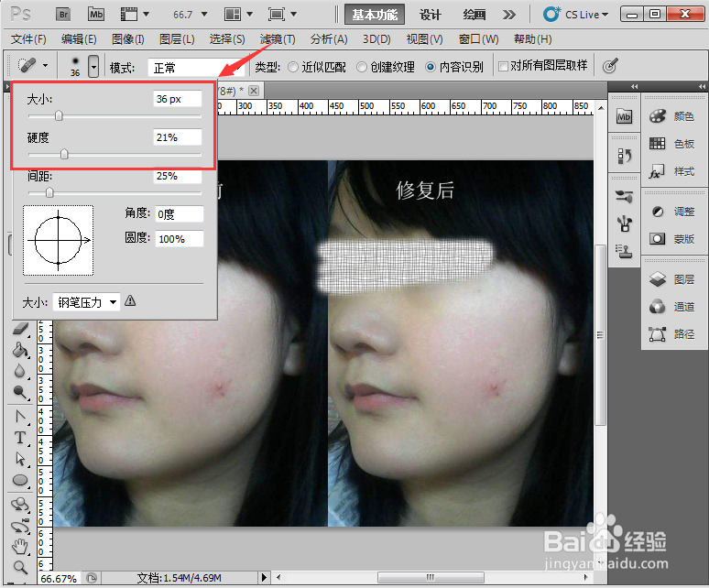The width and height of the screenshot is (709, 588).
Task: Open the 图像(I) menu
Action: [x=128, y=39]
